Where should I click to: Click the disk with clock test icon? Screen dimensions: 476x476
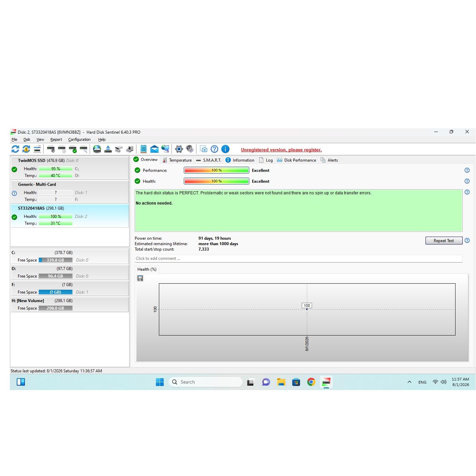coord(62,149)
